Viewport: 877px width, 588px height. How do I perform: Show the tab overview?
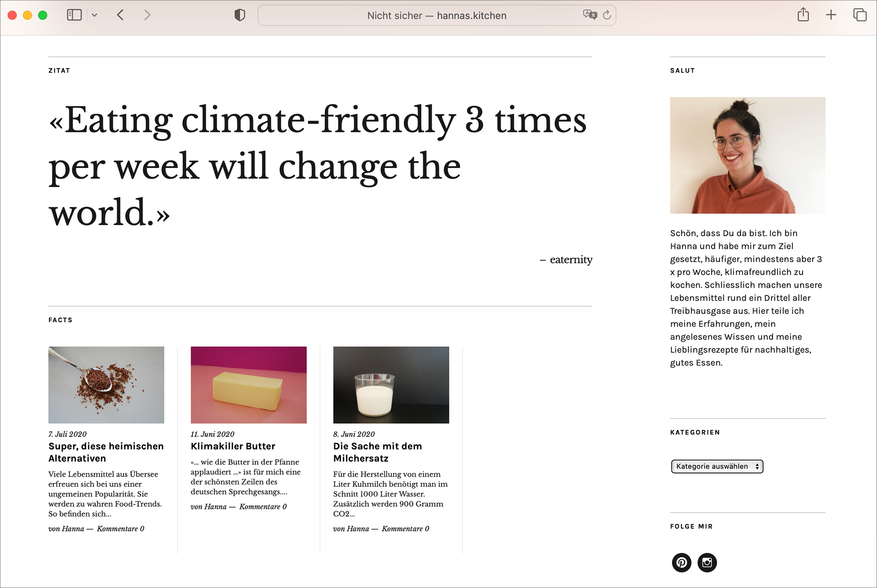(x=860, y=15)
